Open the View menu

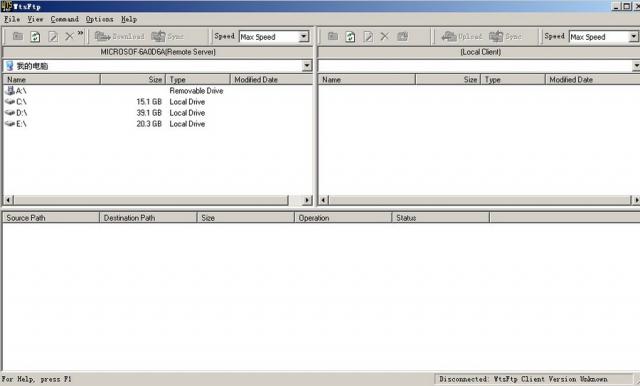35,19
